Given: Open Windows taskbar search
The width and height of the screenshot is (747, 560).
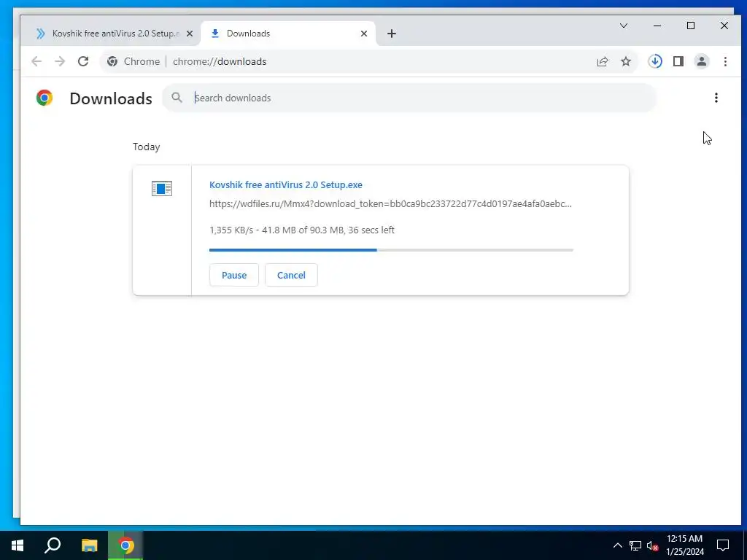Looking at the screenshot, I should click(53, 545).
